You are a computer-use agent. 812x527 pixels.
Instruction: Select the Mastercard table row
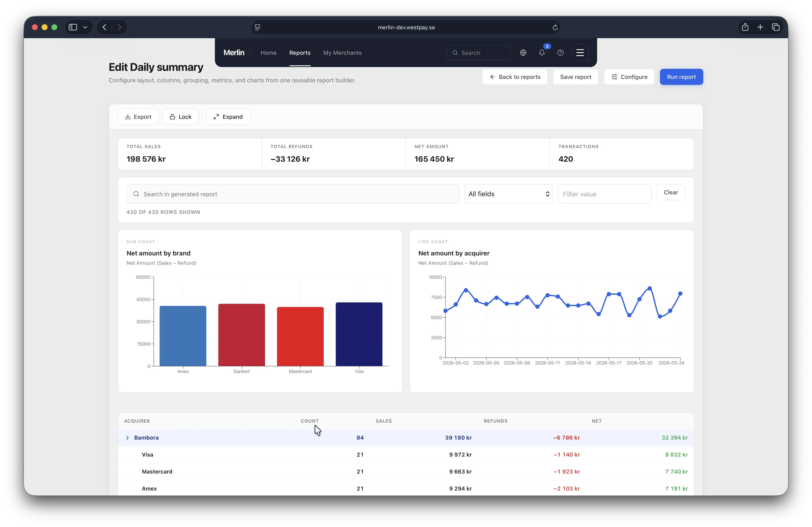coord(406,472)
